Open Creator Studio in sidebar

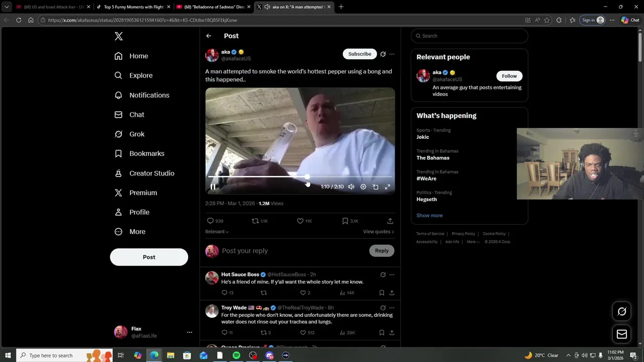click(144, 173)
